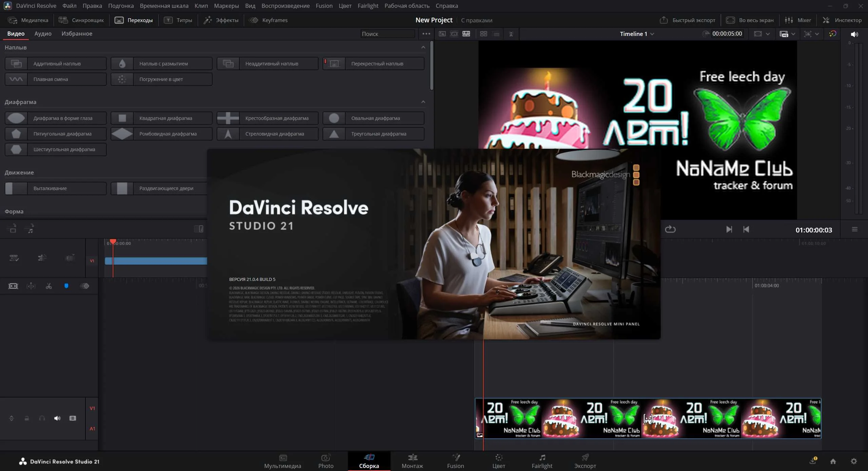This screenshot has height=471, width=868.
Task: Click the safe area overlay icon
Action: (x=808, y=34)
